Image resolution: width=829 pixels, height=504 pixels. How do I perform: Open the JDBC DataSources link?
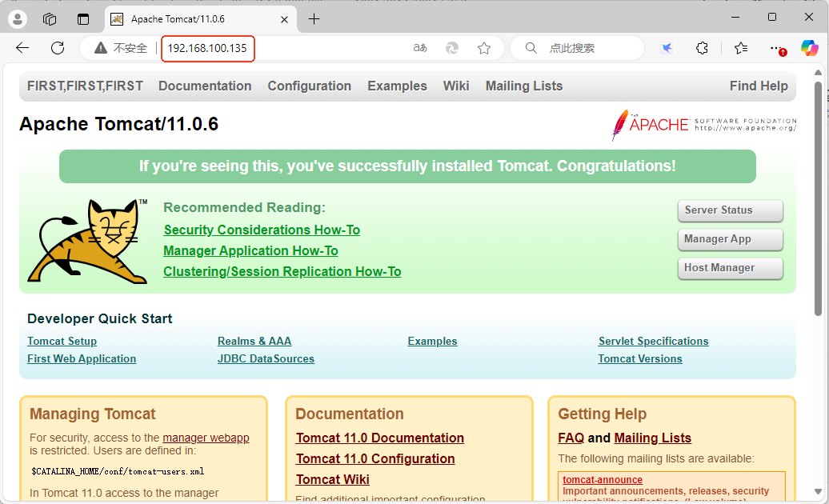pos(266,358)
